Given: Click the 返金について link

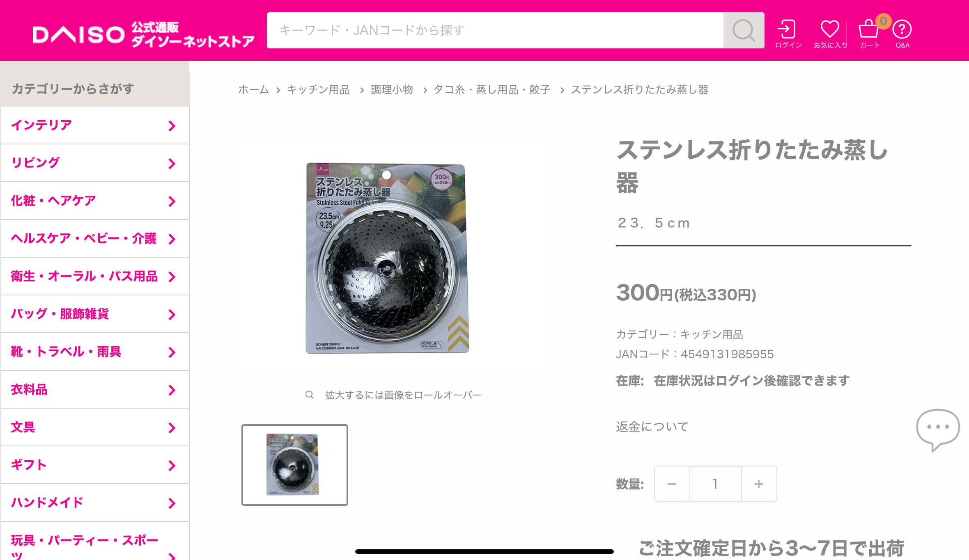Looking at the screenshot, I should tap(652, 427).
